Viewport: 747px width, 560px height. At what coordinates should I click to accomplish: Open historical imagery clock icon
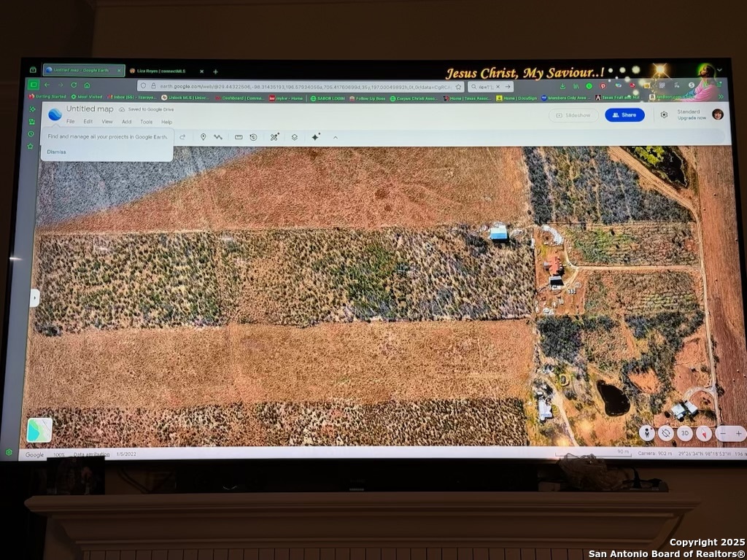253,137
